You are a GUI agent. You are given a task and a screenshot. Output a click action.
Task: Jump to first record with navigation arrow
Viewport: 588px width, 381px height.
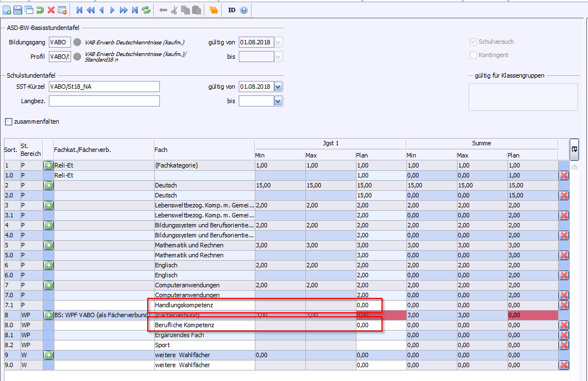click(79, 10)
